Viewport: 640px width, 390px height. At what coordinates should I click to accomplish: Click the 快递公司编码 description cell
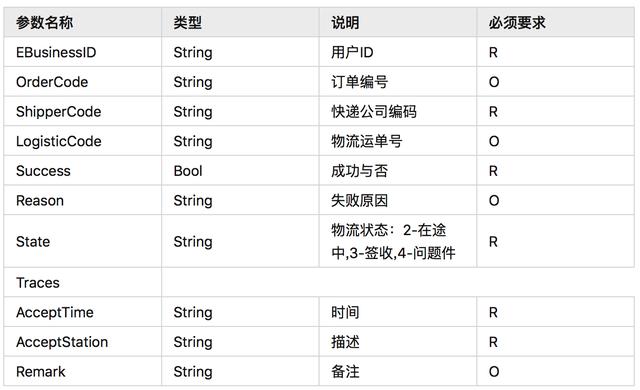398,111
